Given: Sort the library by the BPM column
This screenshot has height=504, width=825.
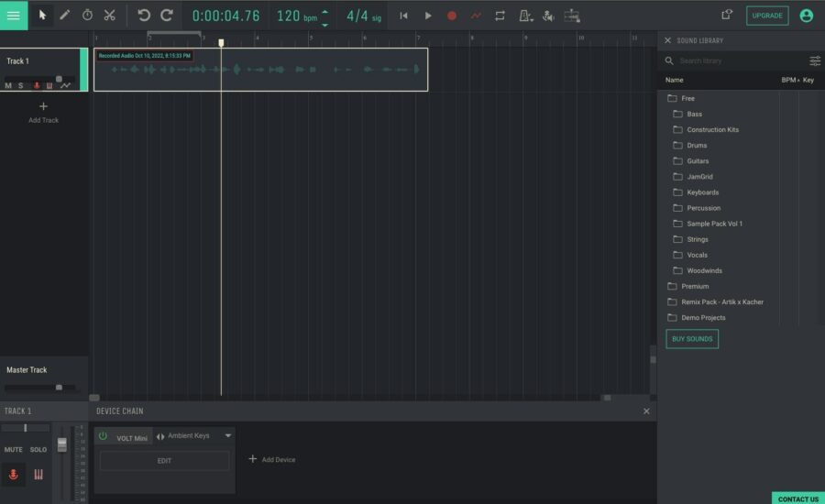Looking at the screenshot, I should coord(788,80).
